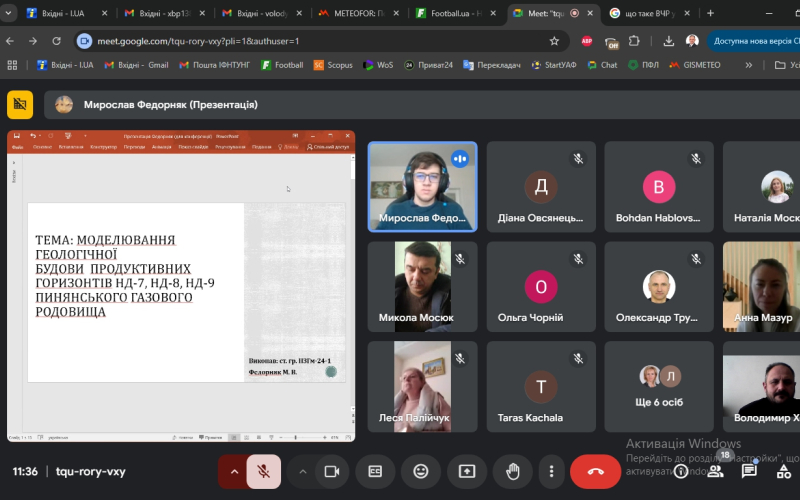Toggle closed captions button
Viewport: 800px width, 500px height.
[x=375, y=471]
